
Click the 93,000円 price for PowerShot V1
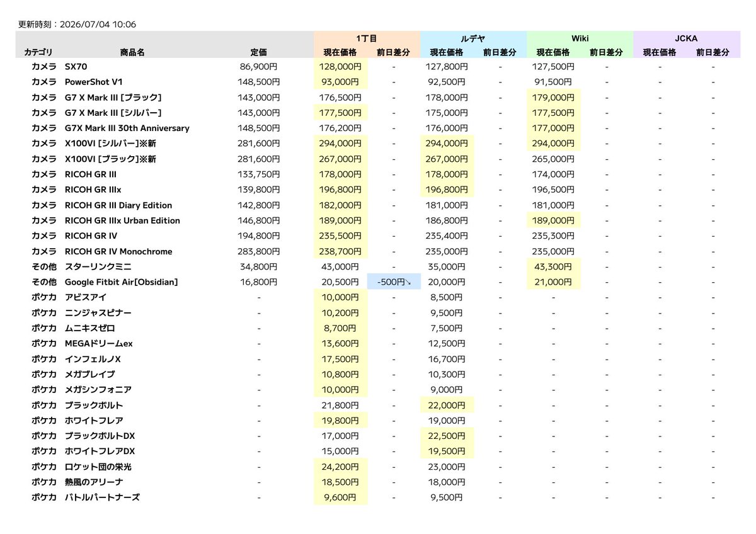pos(340,82)
